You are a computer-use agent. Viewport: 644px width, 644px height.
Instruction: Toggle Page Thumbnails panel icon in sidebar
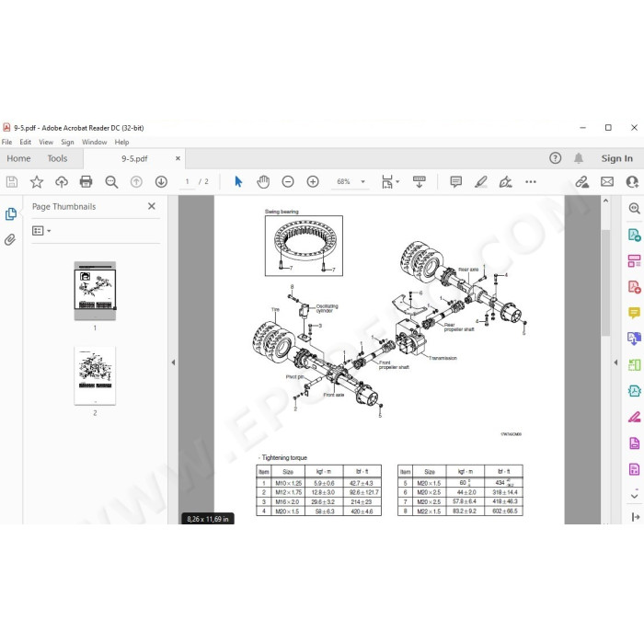point(11,214)
